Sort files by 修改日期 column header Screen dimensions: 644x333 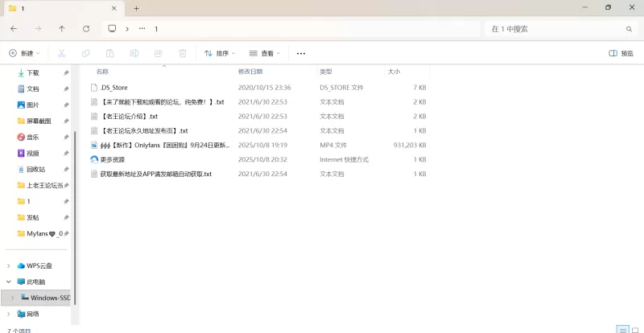(x=250, y=72)
